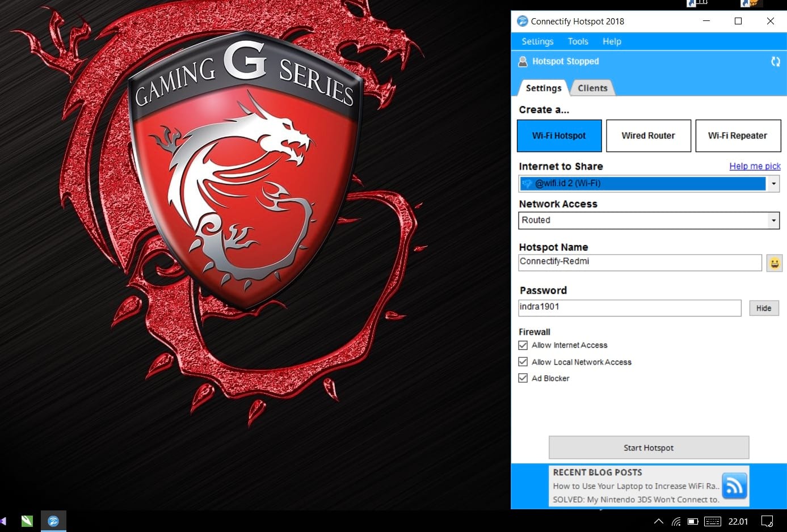Expand the Network Access Routed dropdown

tap(773, 221)
